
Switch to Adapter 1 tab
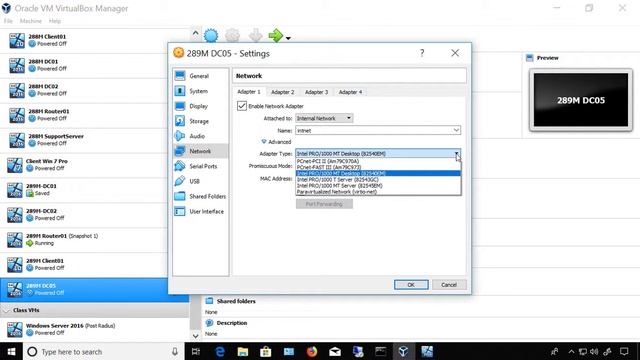click(249, 92)
